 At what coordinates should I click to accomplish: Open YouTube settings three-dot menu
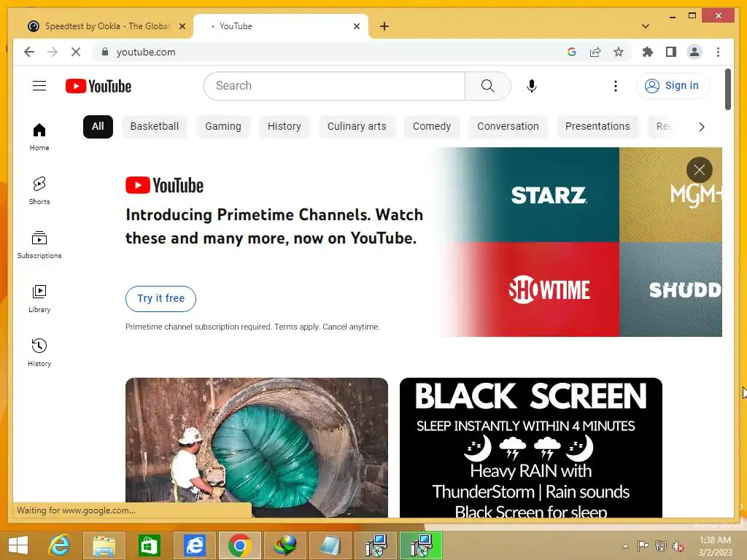(616, 86)
